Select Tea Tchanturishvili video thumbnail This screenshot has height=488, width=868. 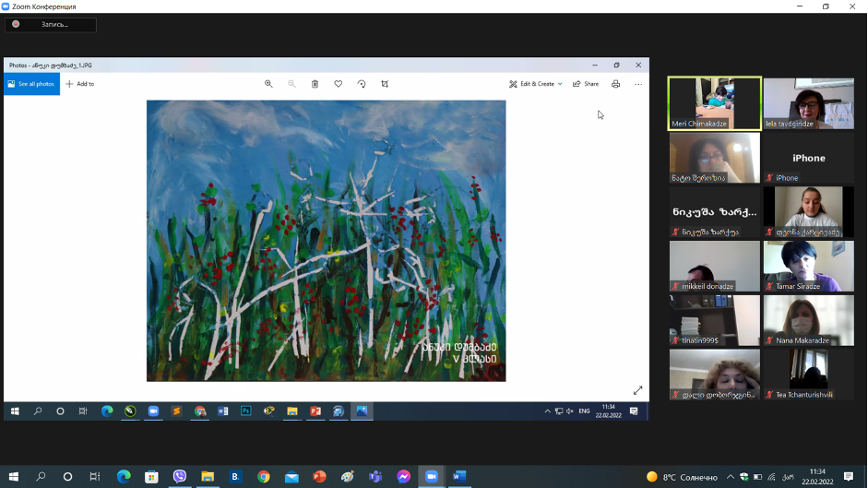(x=809, y=375)
